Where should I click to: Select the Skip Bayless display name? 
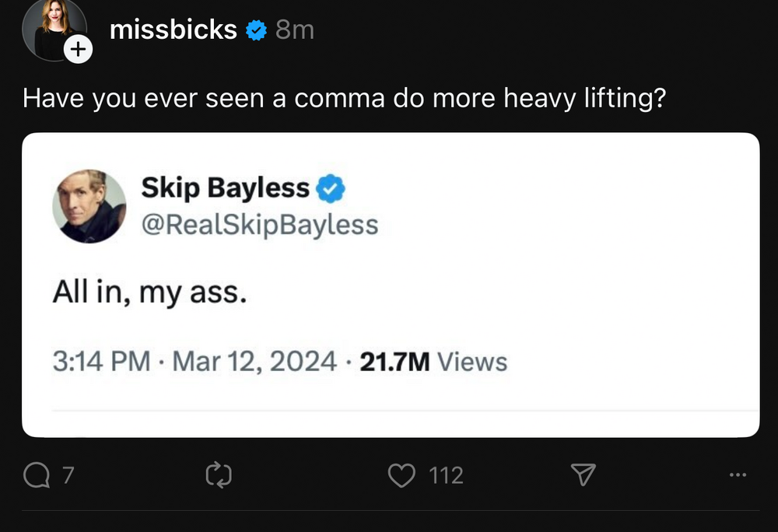(226, 187)
